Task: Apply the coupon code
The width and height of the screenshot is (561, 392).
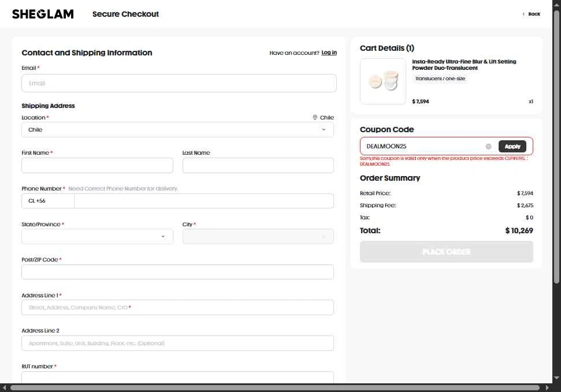Action: [x=512, y=146]
